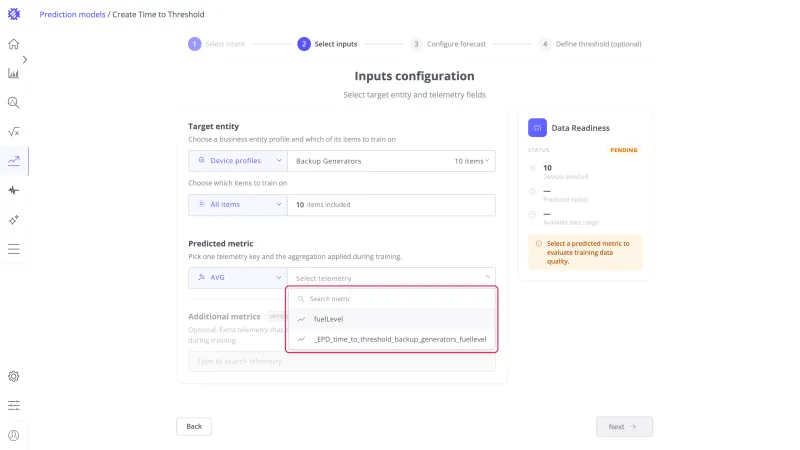Click the additional telemetry search field
Image resolution: width=800 pixels, height=450 pixels.
pos(341,361)
